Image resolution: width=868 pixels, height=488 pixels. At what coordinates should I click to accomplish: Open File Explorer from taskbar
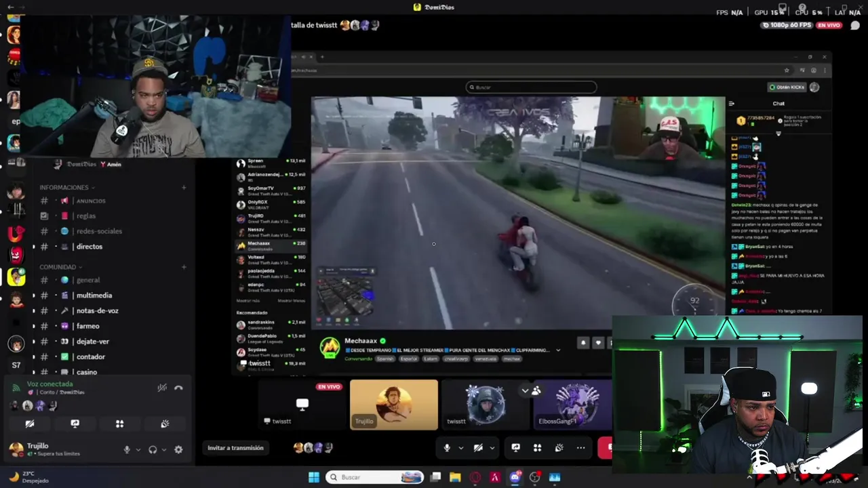pos(455,477)
